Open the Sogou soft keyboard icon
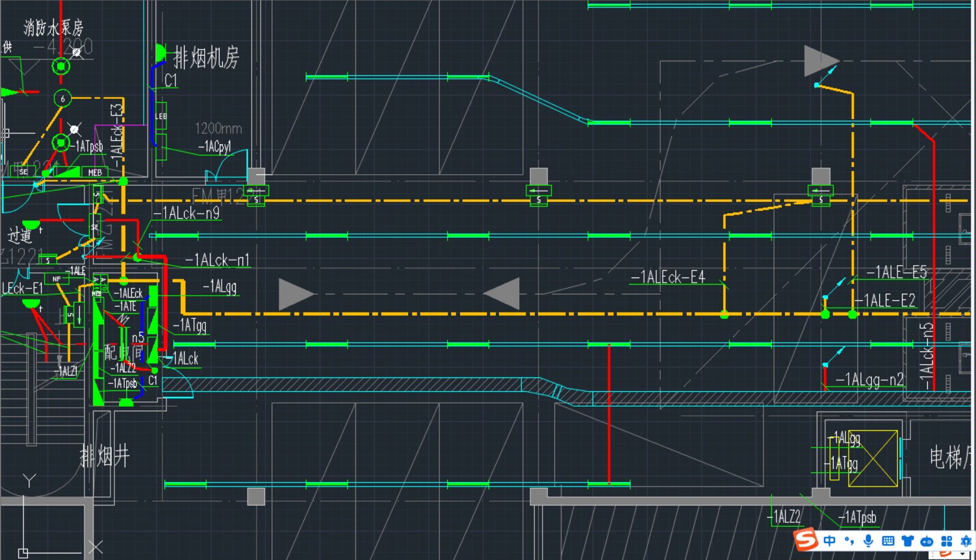The width and height of the screenshot is (976, 560). point(888,541)
